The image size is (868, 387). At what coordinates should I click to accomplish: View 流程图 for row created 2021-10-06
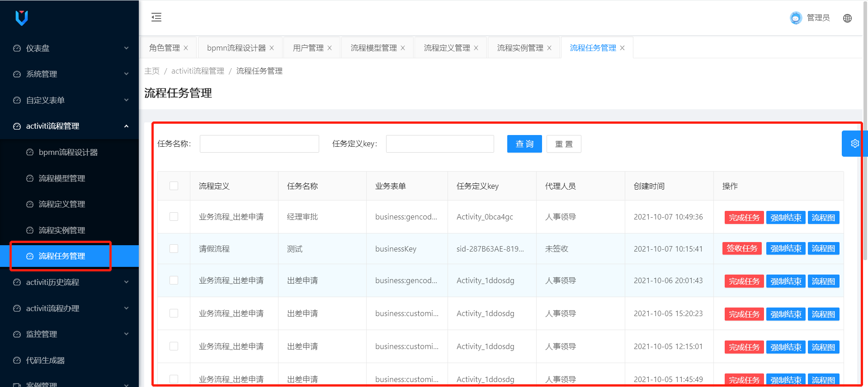[823, 281]
